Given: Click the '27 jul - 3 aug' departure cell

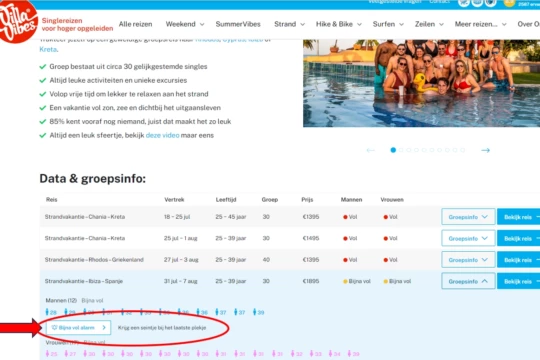Looking at the screenshot, I should [x=181, y=260].
